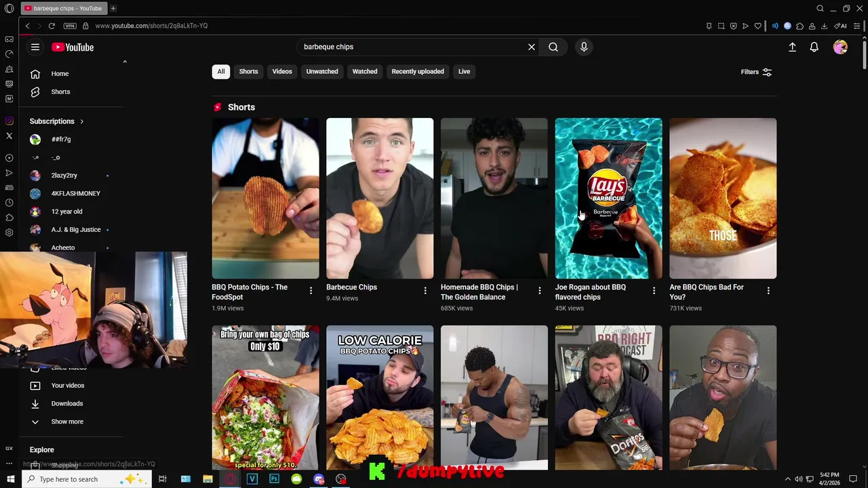
Task: Open the Player icon in Opera sidebar
Action: coord(9,158)
